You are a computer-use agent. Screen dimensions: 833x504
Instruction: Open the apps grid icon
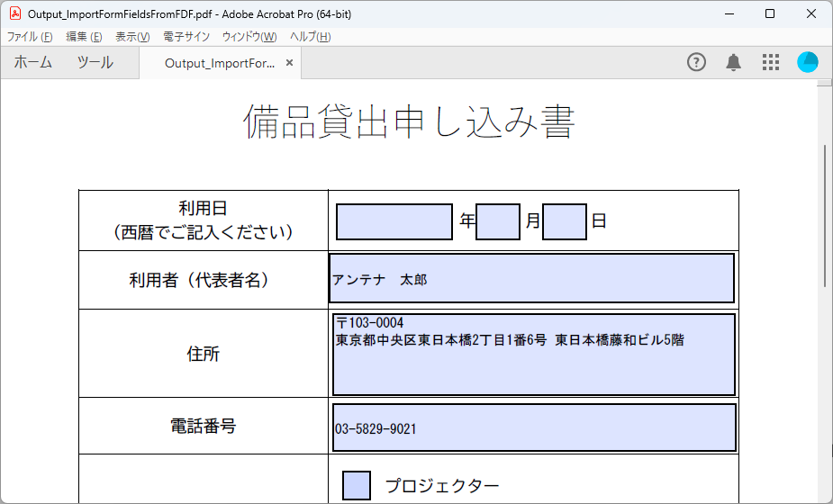pyautogui.click(x=771, y=62)
